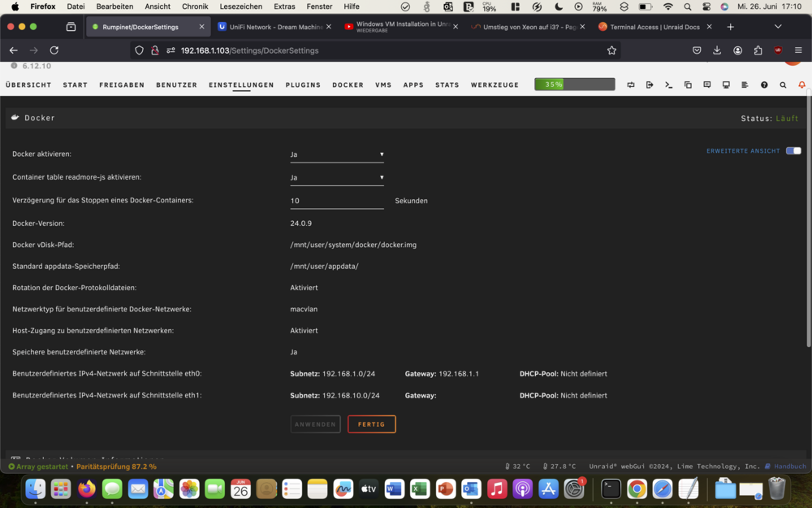Click the Docker whale icon in header
This screenshot has width=812, height=508.
[x=15, y=118]
